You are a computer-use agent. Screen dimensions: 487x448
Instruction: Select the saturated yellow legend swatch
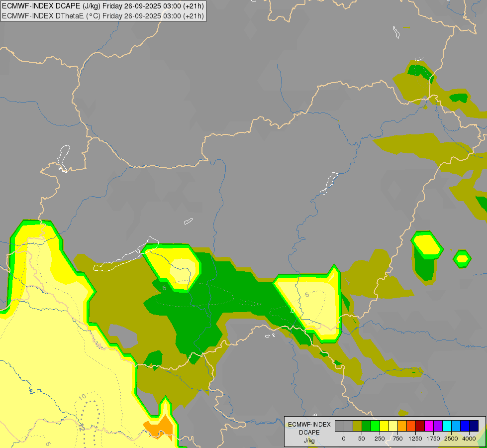pyautogui.click(x=384, y=426)
